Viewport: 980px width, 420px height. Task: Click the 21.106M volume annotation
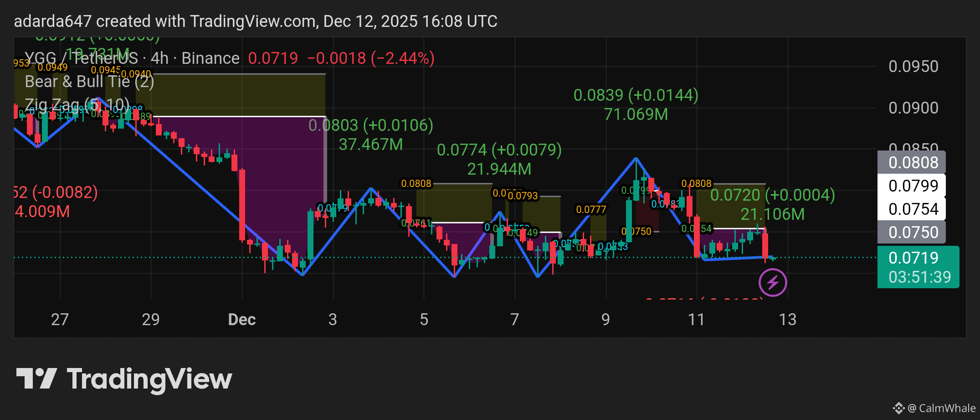773,214
